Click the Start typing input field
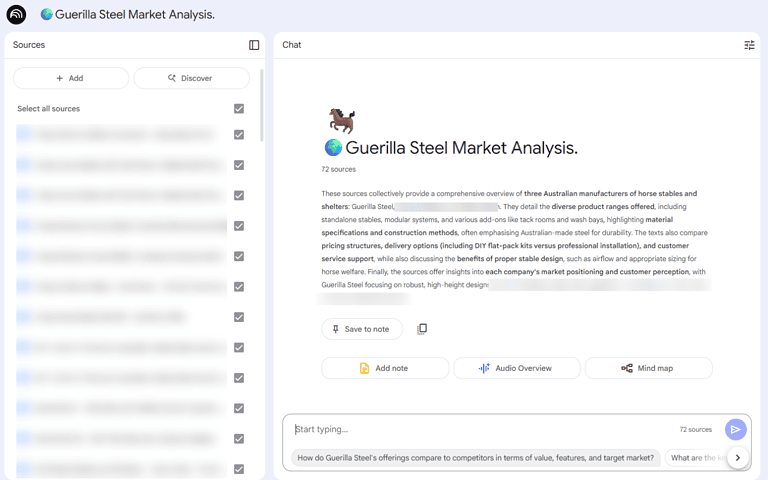This screenshot has width=768, height=480. pos(480,429)
